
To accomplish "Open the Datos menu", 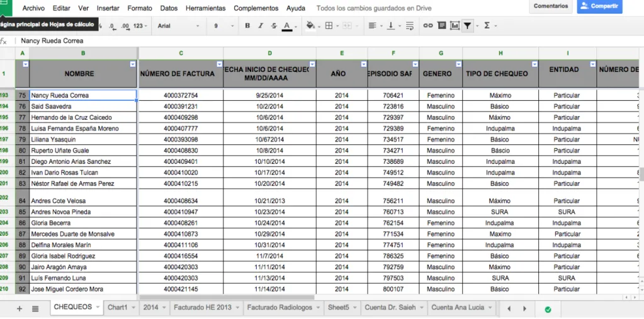I will click(x=169, y=8).
